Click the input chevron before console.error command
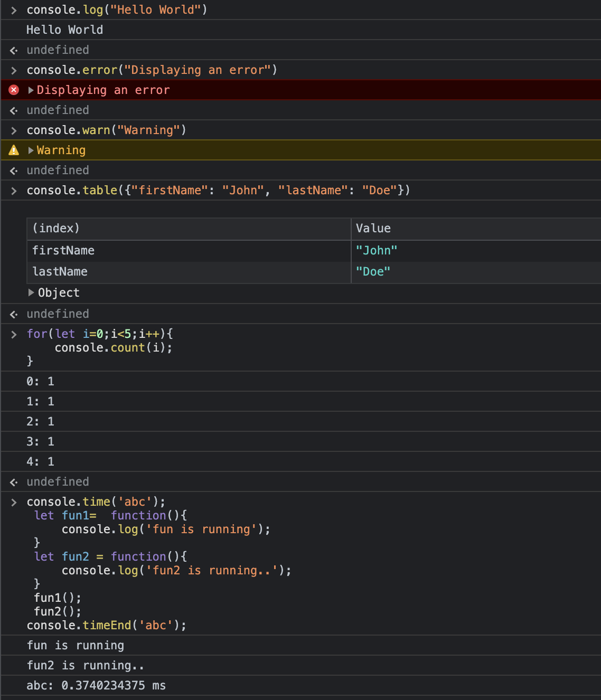Image resolution: width=601 pixels, height=700 pixels. pyautogui.click(x=14, y=71)
